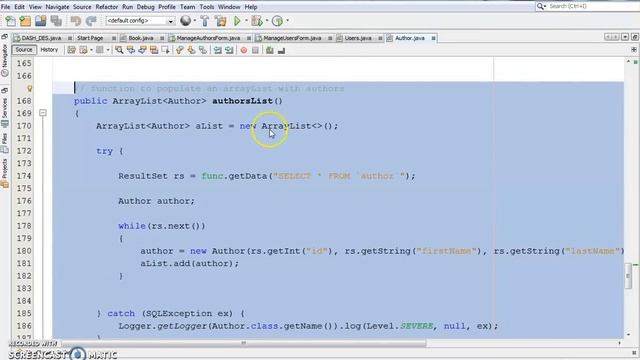Open the Help menu
This screenshot has width=640, height=360.
click(x=251, y=7)
